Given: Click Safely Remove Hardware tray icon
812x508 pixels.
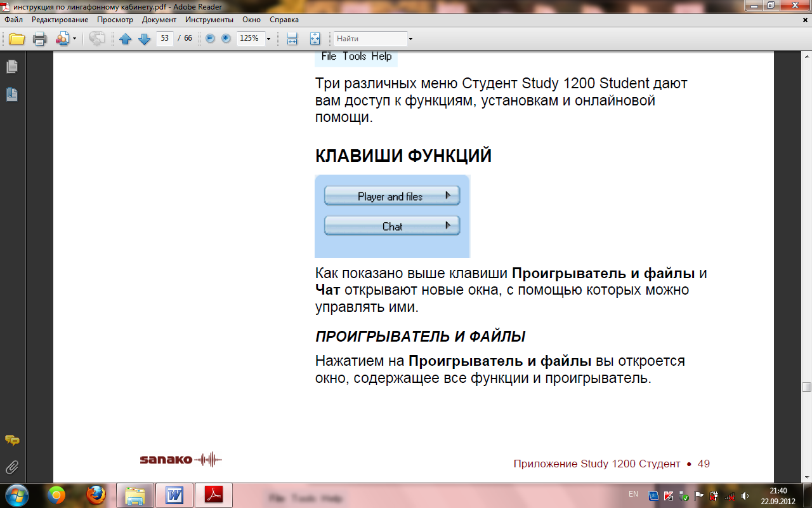Looking at the screenshot, I should pos(684,496).
